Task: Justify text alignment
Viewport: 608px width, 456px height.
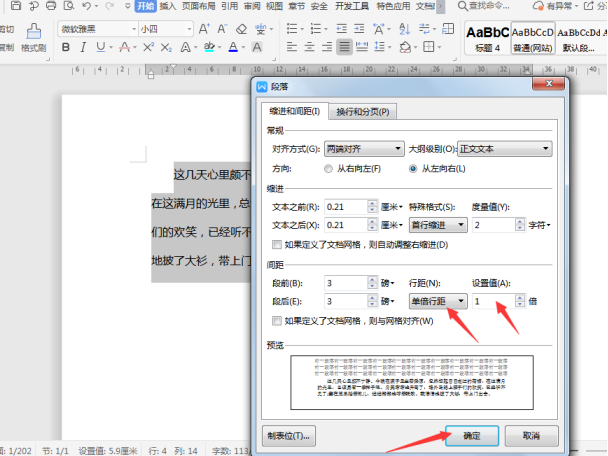Action: (x=344, y=47)
